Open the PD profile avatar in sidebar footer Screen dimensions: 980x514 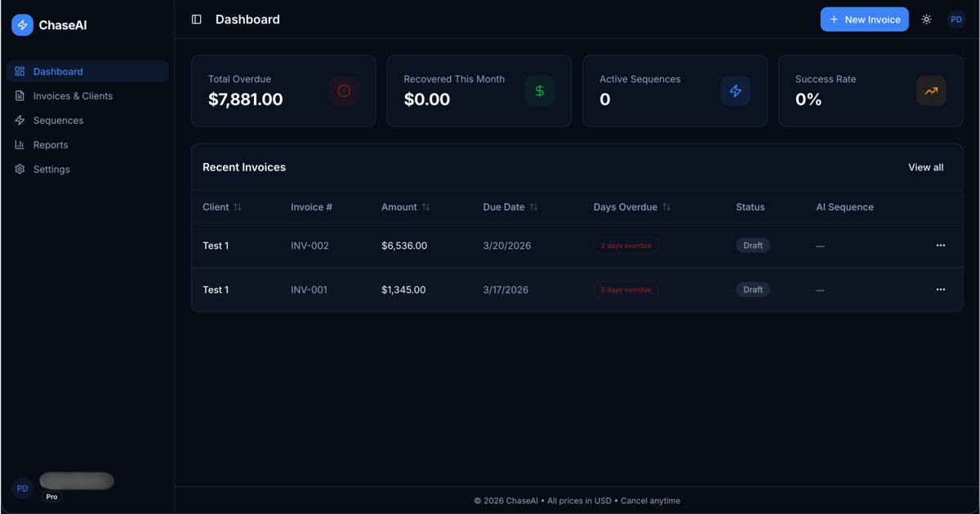click(22, 488)
